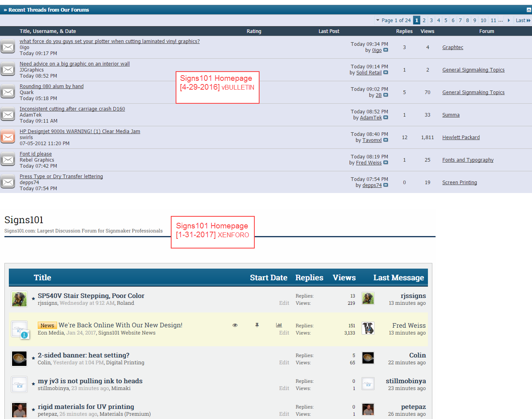
Task: Go to page 11 of recent threads
Action: [x=493, y=20]
